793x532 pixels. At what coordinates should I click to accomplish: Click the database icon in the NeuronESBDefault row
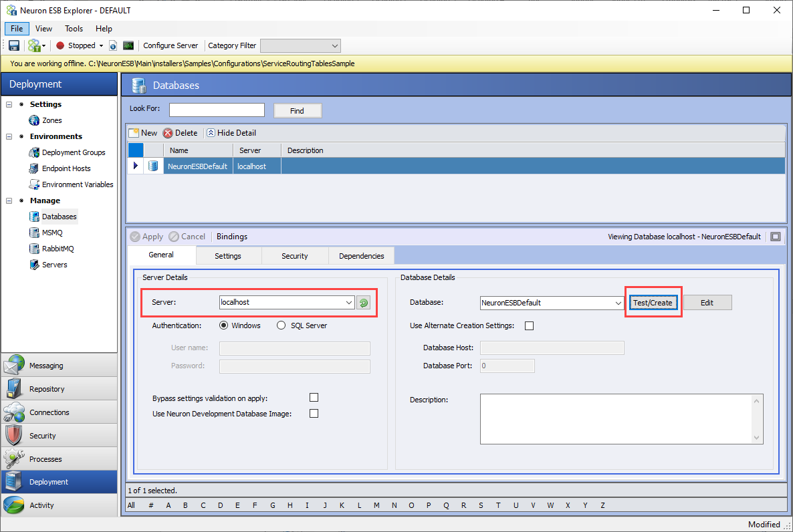click(153, 166)
